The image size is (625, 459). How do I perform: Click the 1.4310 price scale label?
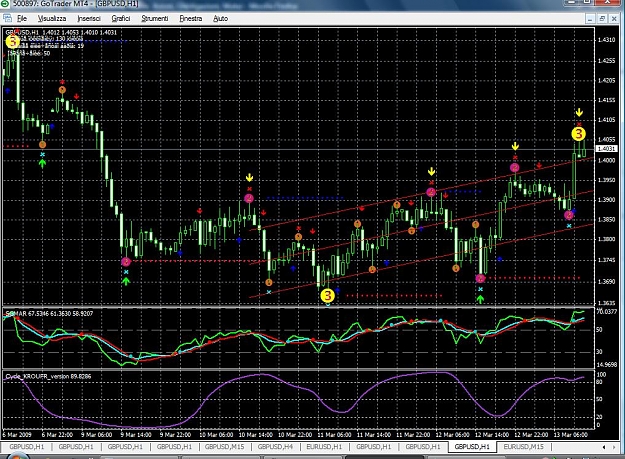(606, 40)
